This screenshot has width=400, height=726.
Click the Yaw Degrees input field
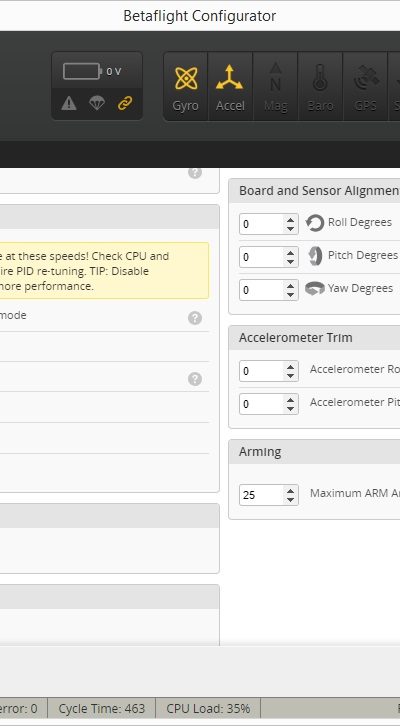coord(269,290)
